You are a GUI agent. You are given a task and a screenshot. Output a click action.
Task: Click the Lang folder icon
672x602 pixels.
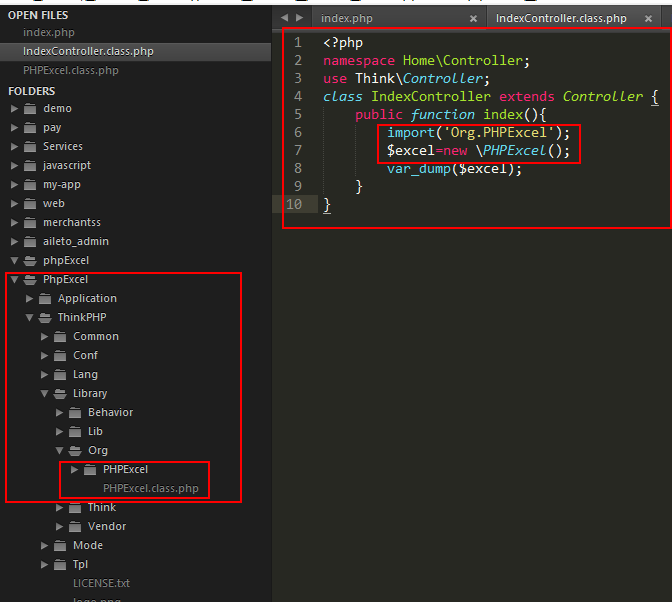60,374
